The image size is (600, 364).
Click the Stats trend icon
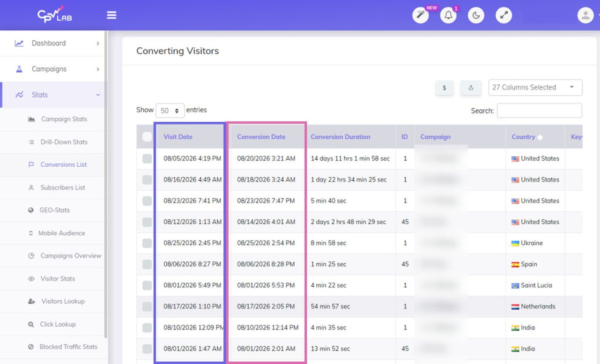click(19, 94)
